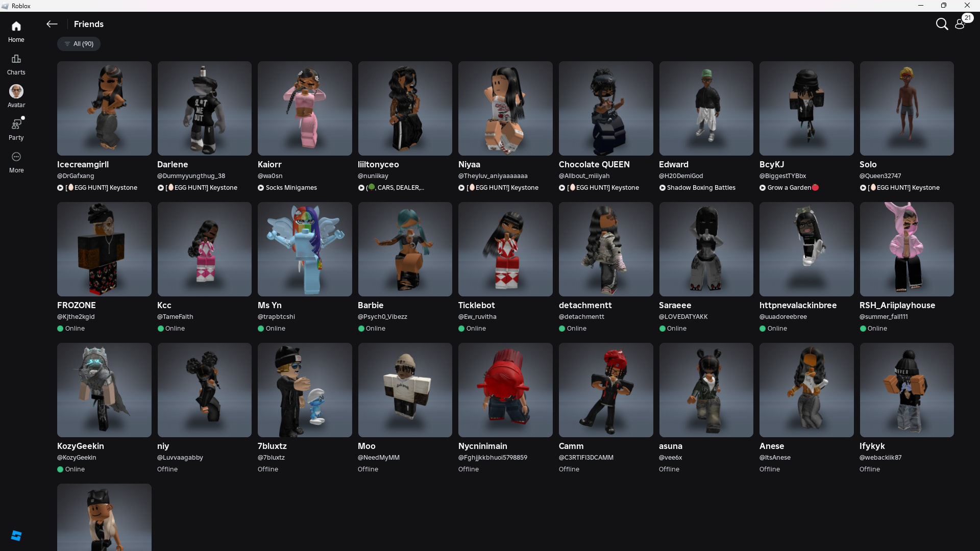Open the Charts sidebar icon
This screenshot has height=551, width=980.
[16, 59]
